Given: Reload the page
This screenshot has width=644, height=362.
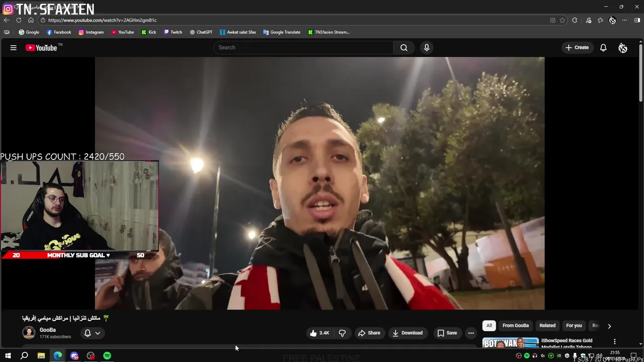Looking at the screenshot, I should click(19, 20).
